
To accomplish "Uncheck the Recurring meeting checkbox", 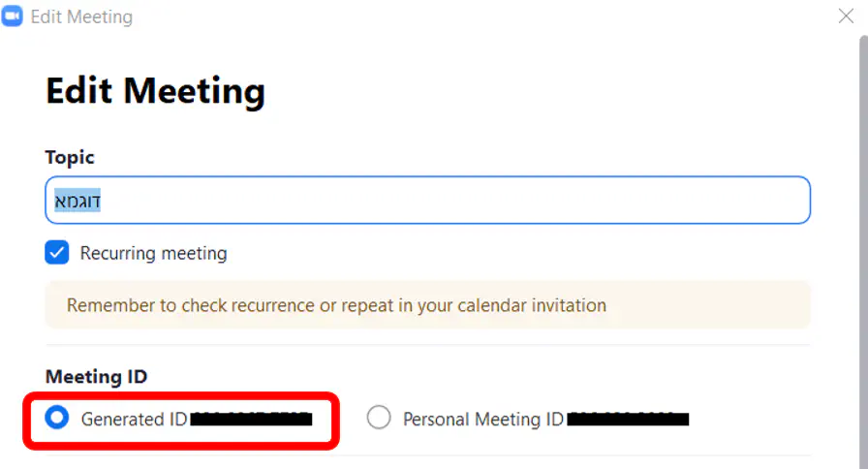I will pyautogui.click(x=57, y=253).
